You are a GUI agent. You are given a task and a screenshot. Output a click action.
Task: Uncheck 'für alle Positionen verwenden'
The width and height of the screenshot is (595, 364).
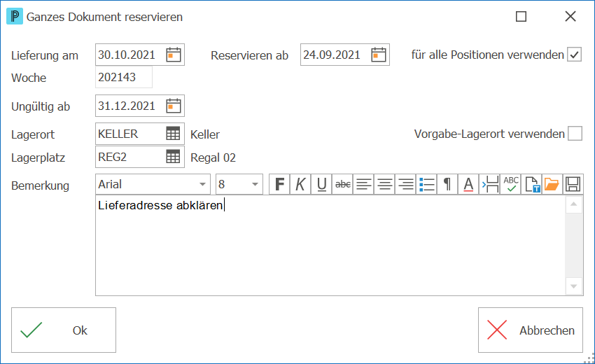pos(575,55)
